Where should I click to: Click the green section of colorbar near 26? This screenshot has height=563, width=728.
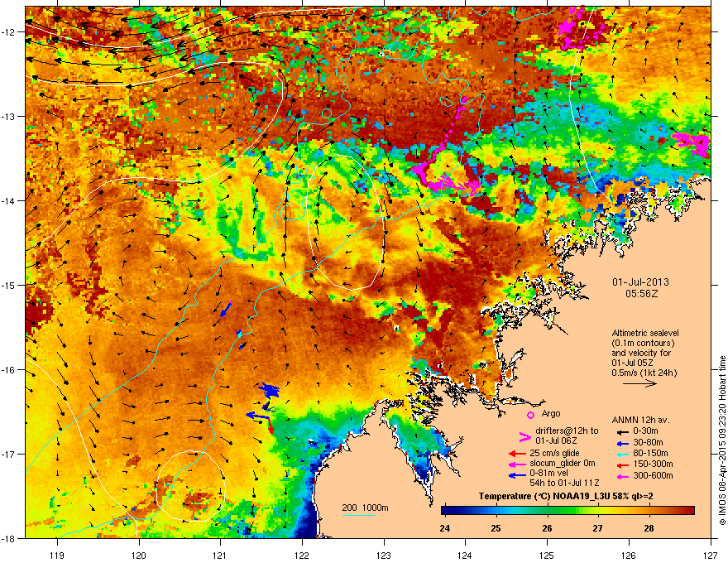tap(550, 511)
